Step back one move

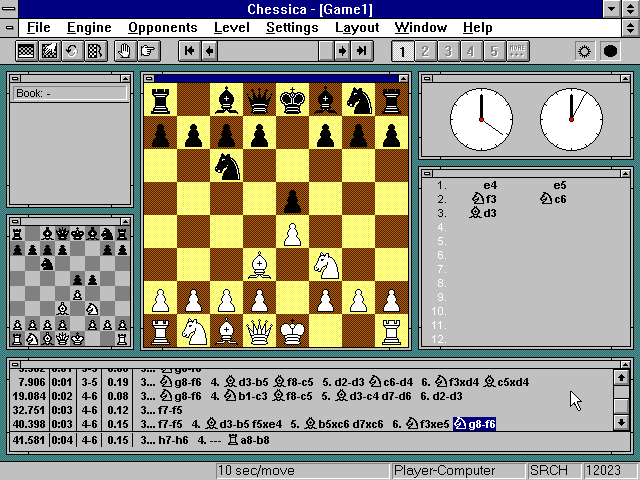(x=209, y=51)
